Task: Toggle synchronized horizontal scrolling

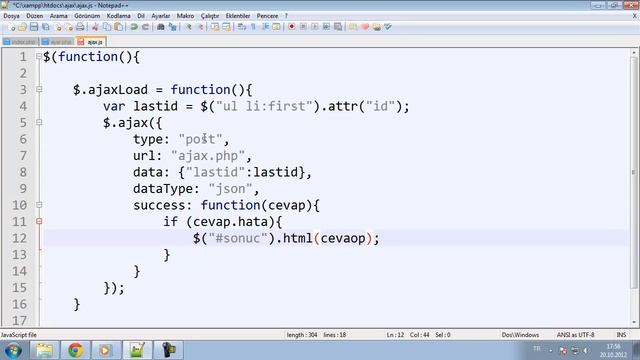Action: [x=227, y=27]
